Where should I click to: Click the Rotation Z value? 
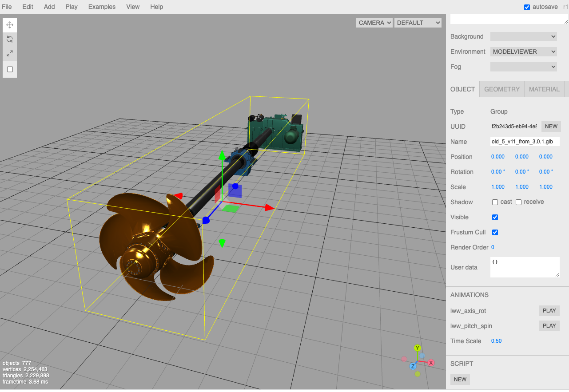point(546,172)
